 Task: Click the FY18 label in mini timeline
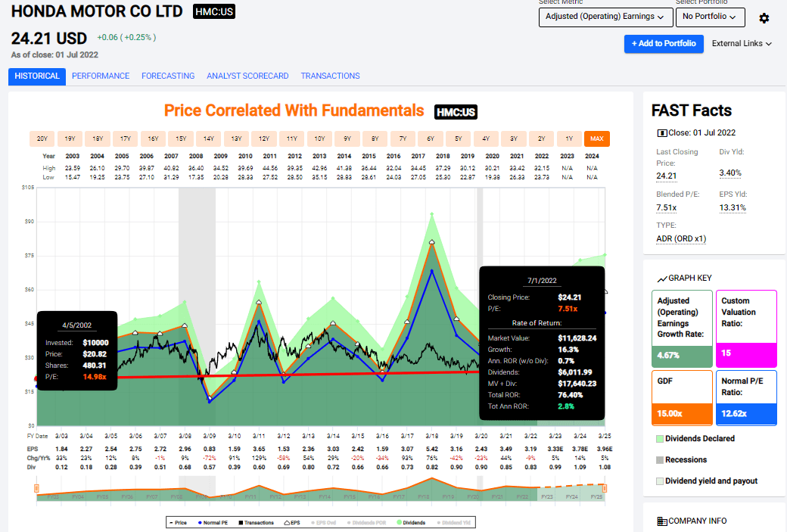[x=423, y=497]
